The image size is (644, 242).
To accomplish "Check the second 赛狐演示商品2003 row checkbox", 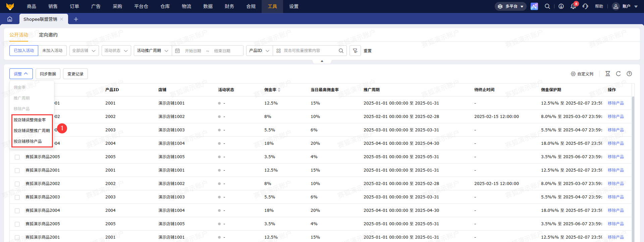I will click(17, 197).
